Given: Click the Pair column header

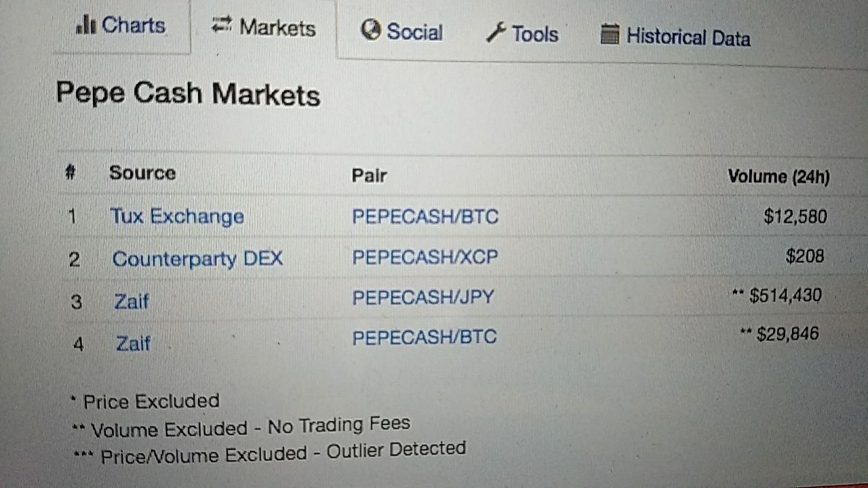Looking at the screenshot, I should pyautogui.click(x=369, y=176).
